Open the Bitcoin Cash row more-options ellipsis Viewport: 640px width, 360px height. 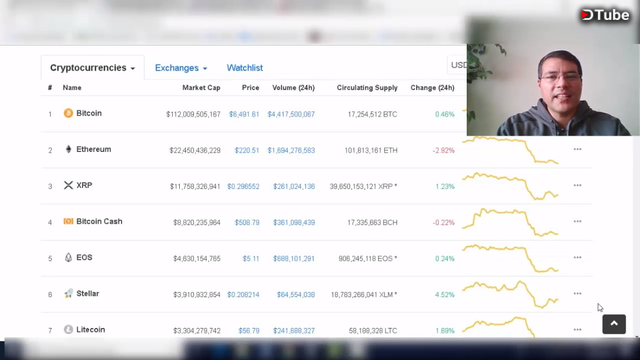pyautogui.click(x=577, y=221)
